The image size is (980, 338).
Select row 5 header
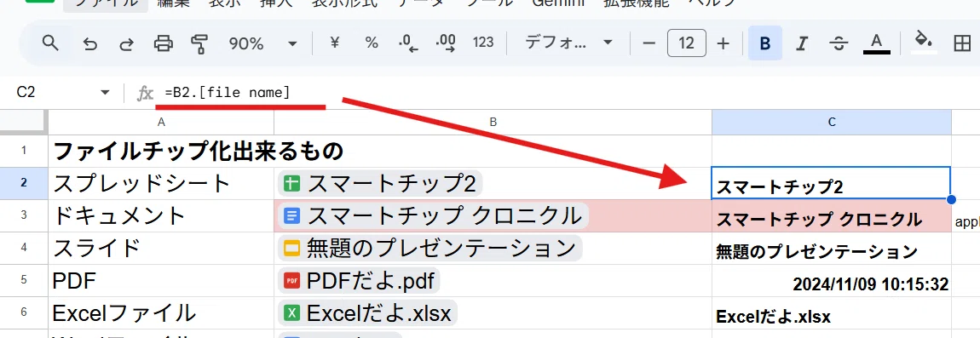[x=24, y=280]
